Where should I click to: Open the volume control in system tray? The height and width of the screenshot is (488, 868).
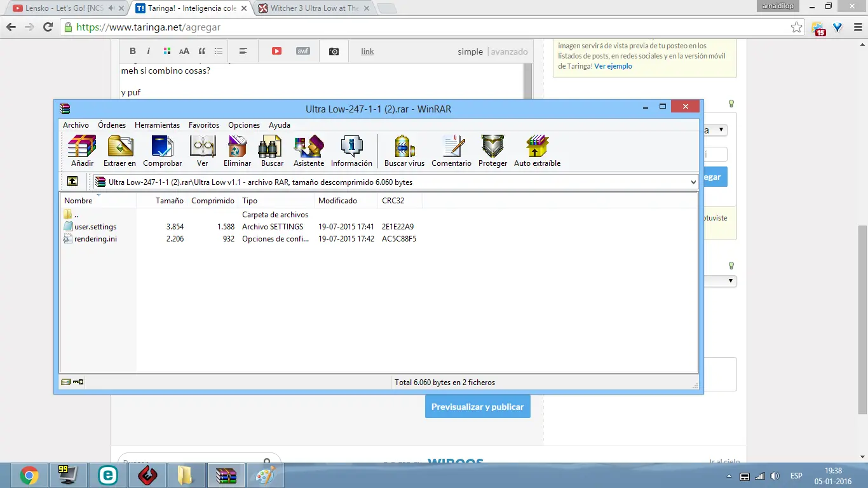(775, 476)
